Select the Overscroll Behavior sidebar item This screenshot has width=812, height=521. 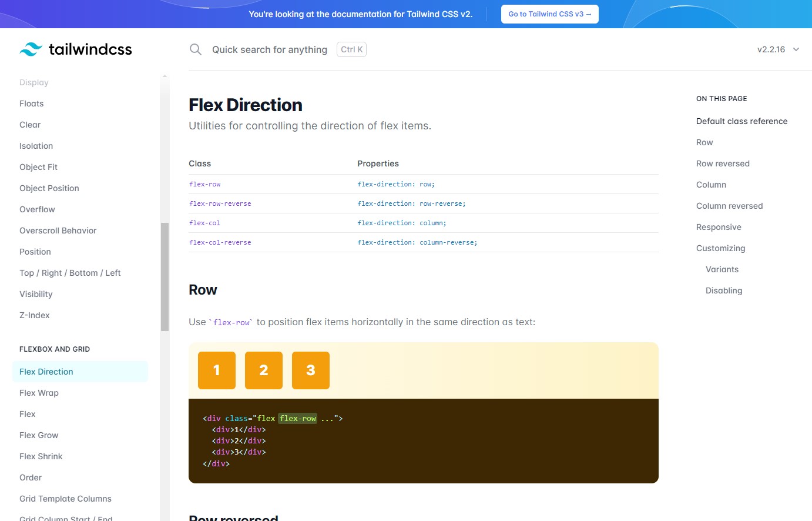click(58, 231)
